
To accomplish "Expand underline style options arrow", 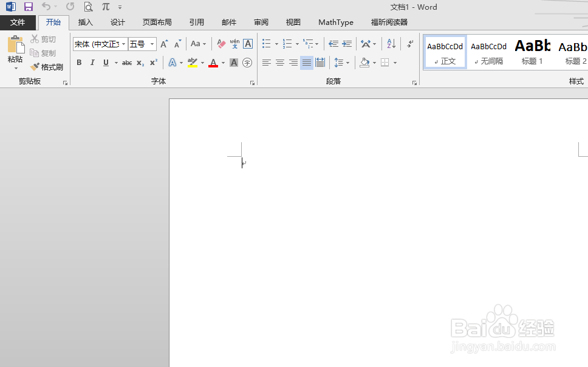I will pyautogui.click(x=116, y=63).
